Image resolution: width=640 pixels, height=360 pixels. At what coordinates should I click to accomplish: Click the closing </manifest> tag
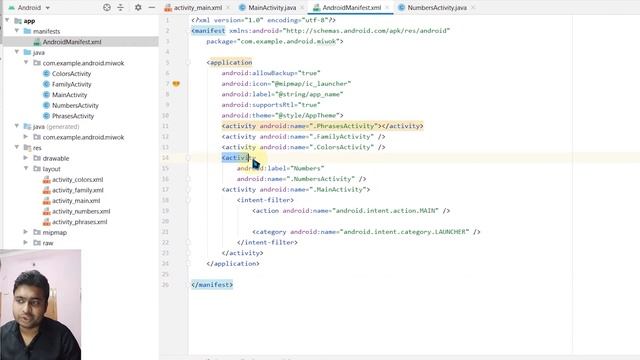(x=212, y=285)
